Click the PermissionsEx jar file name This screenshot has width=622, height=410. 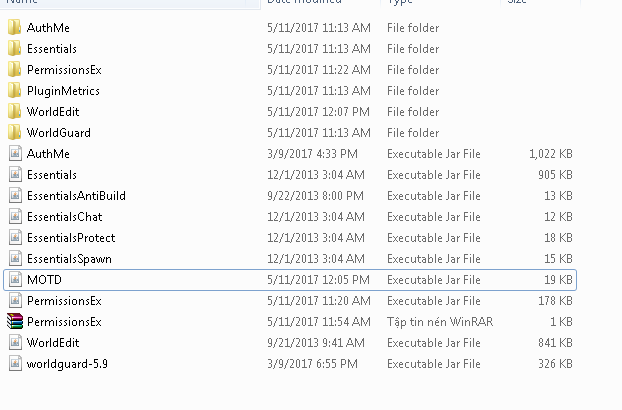point(64,301)
